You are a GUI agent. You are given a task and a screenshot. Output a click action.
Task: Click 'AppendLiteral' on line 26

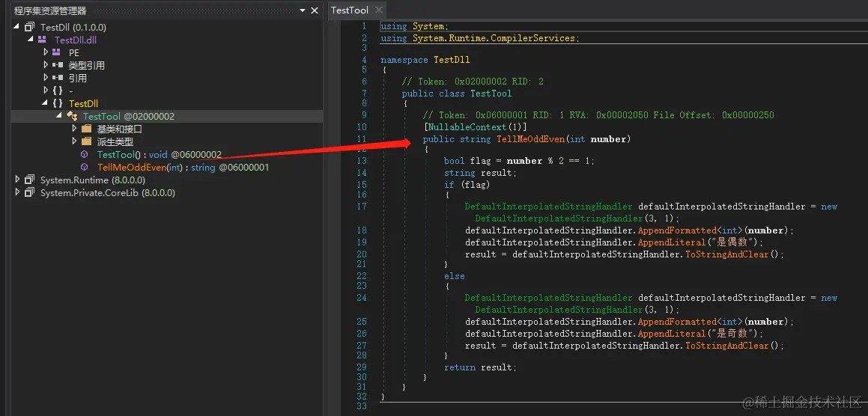pos(672,334)
